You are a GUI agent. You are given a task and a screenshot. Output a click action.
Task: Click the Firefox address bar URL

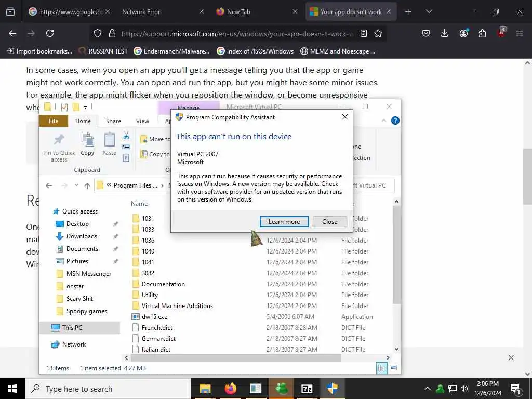click(x=237, y=34)
